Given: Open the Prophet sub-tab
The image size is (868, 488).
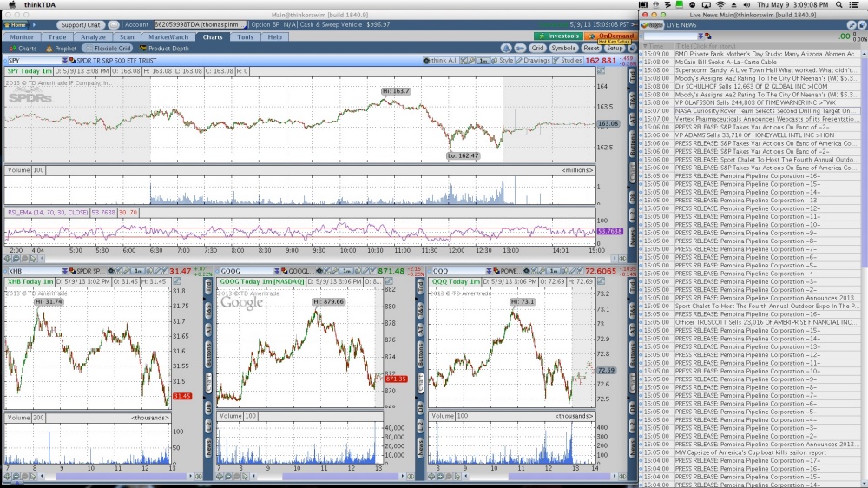Looking at the screenshot, I should tap(62, 48).
